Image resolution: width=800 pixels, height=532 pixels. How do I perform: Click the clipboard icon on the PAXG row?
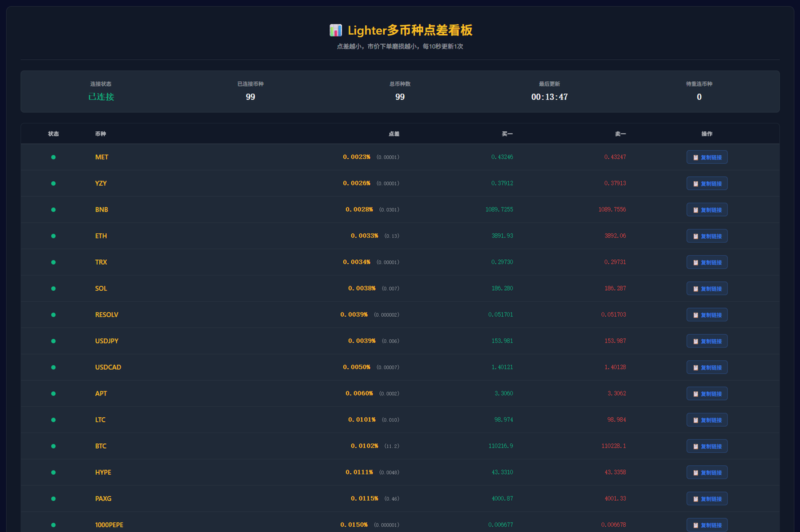(696, 498)
